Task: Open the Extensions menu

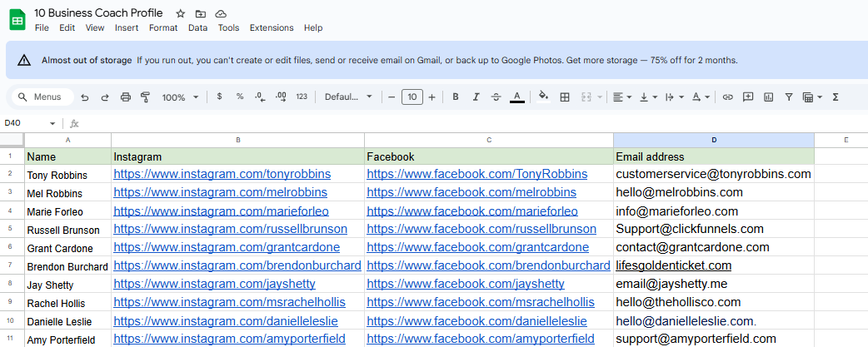Action: click(272, 27)
